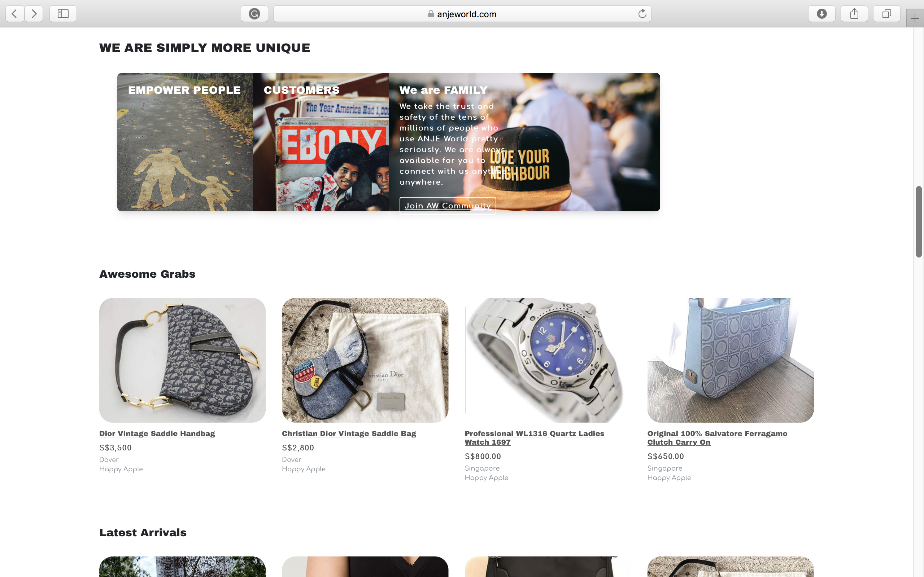Show the Safari sidebar
This screenshot has height=577, width=924.
tap(63, 14)
